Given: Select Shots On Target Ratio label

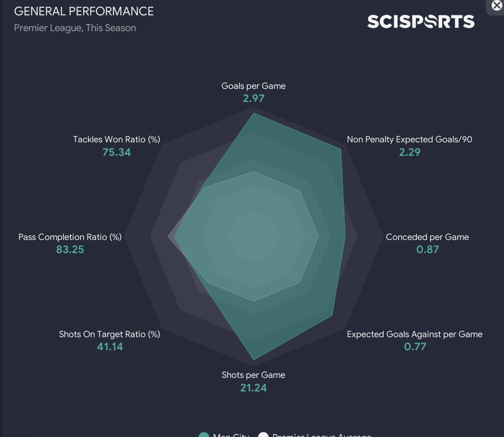Looking at the screenshot, I should point(109,334).
